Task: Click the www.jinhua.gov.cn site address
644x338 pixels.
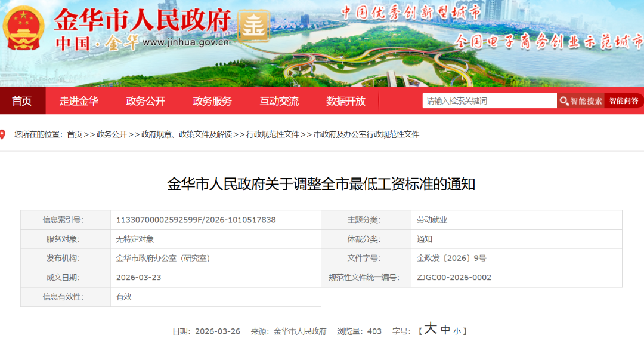Action: [185, 42]
